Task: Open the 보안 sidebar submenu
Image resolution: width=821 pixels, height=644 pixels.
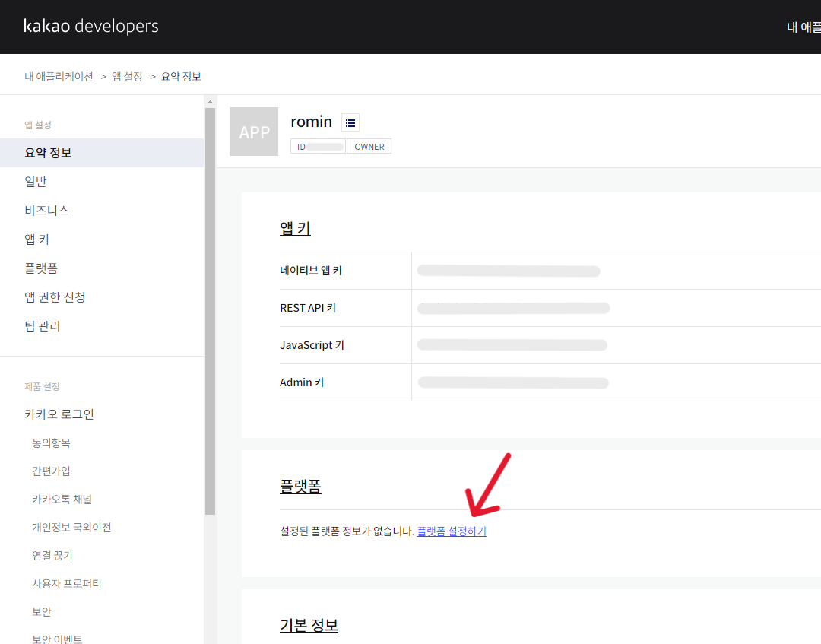Action: [42, 611]
